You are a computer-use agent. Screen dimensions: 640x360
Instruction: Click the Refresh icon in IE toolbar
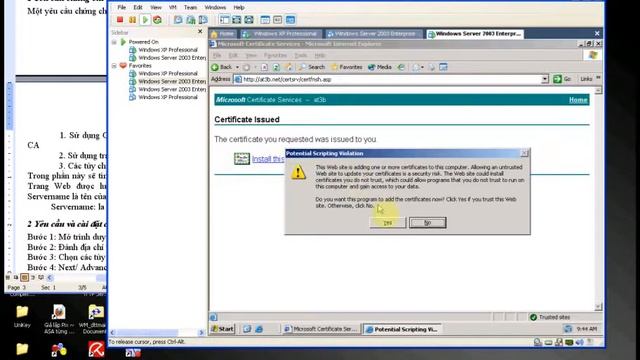(276, 67)
